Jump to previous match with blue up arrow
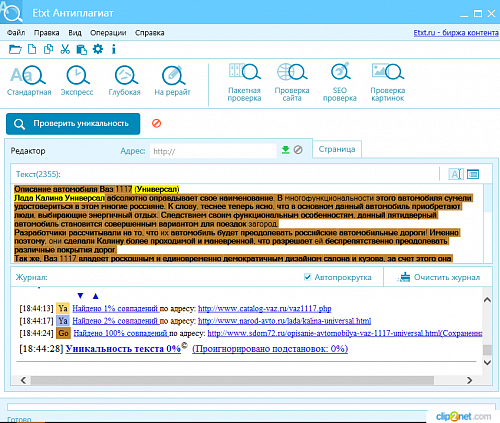The width and height of the screenshot is (500, 423). pos(96,296)
